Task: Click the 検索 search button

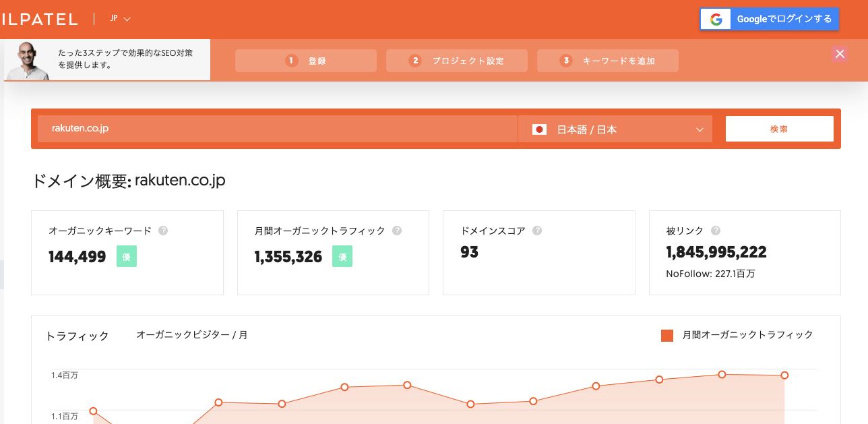Action: 780,128
